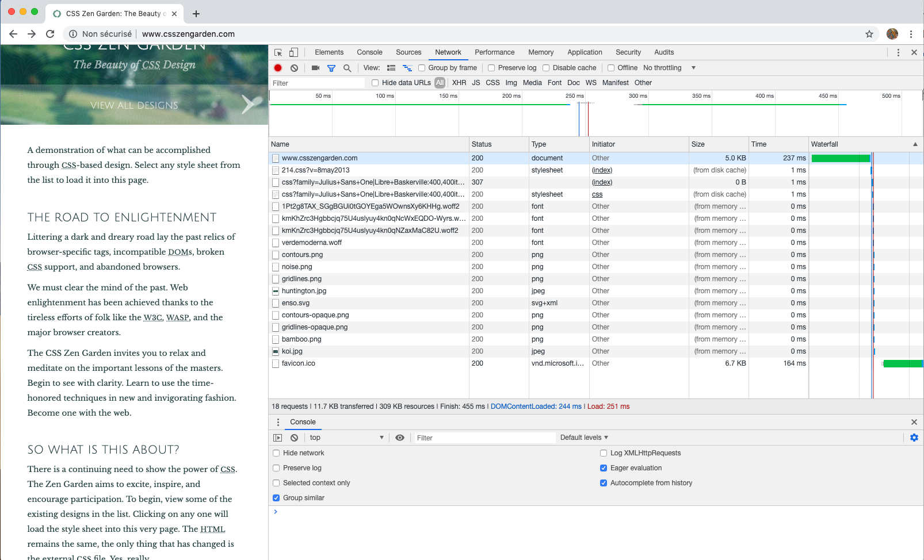Viewport: 924px width, 560px height.
Task: Open the top context selector dropdown
Action: (346, 438)
